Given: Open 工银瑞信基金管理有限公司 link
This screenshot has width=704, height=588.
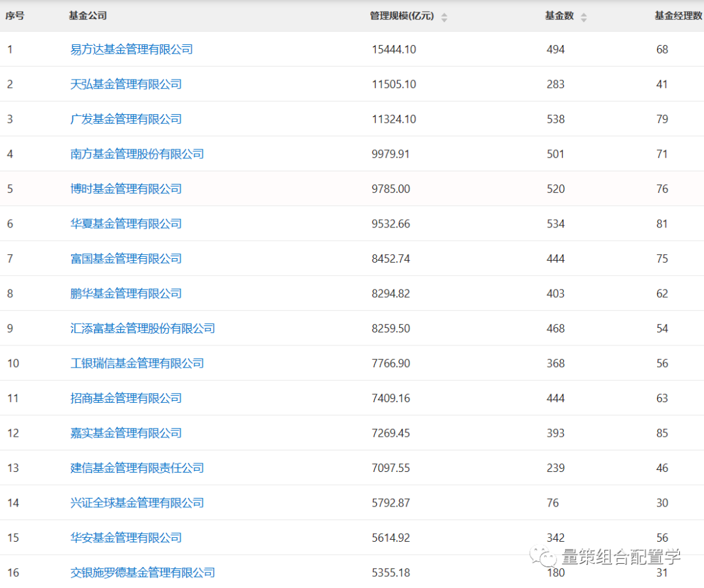Looking at the screenshot, I should tap(137, 364).
